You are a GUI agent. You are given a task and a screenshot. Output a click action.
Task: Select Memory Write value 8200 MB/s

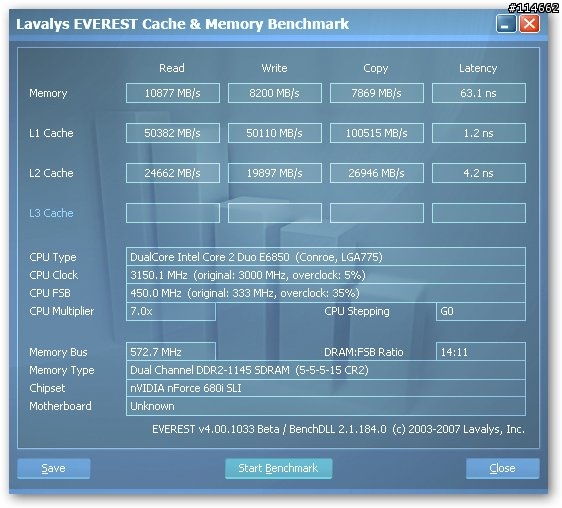tap(275, 93)
